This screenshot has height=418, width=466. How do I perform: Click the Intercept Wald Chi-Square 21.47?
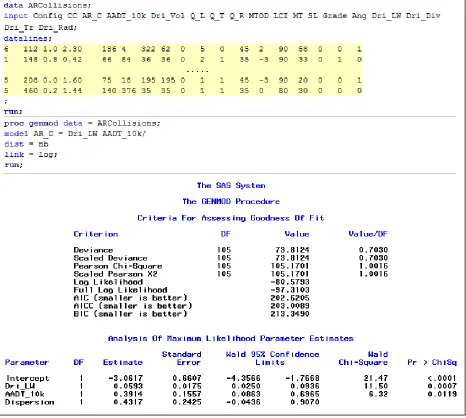(x=376, y=378)
